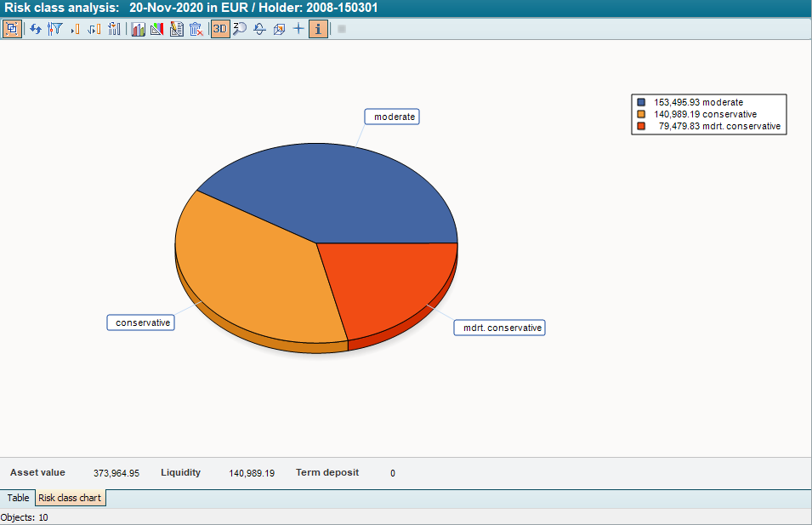The width and height of the screenshot is (812, 525).
Task: Click the bar chart icon
Action: (138, 29)
